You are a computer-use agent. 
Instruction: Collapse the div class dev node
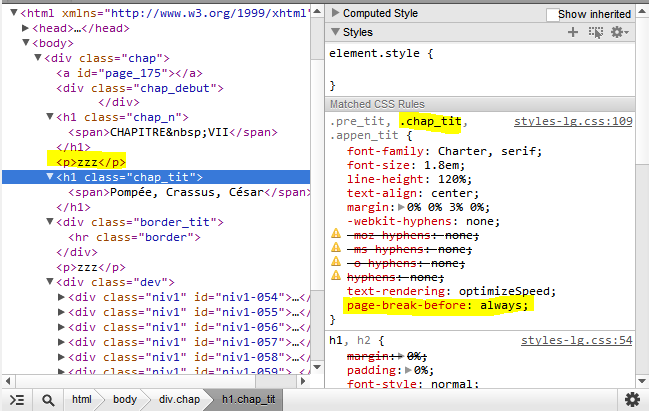pos(50,281)
